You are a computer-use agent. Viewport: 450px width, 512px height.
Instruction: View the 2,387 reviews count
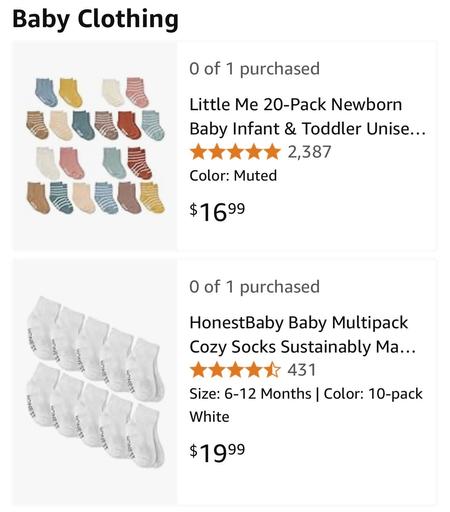pyautogui.click(x=309, y=152)
